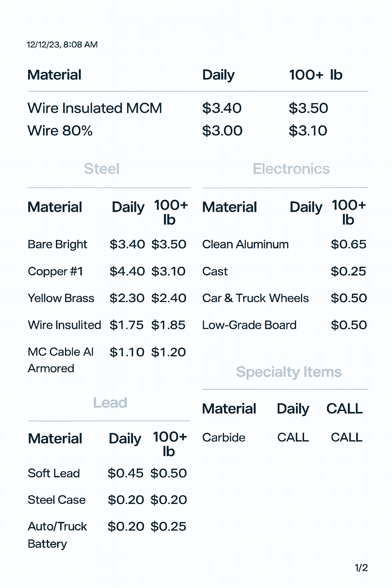Viewport: 392px width, 588px height.
Task: Select the MC Cable Al Armored entry
Action: (x=60, y=360)
